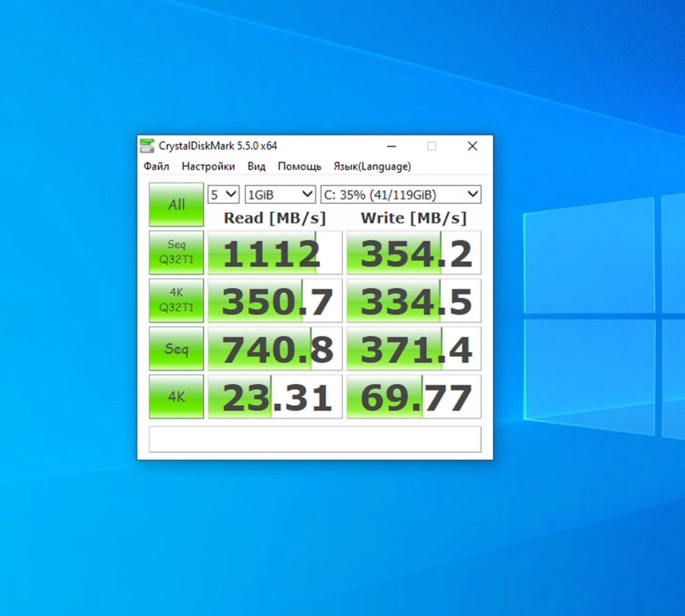Minimize the CrystalDiskMark window

(392, 146)
